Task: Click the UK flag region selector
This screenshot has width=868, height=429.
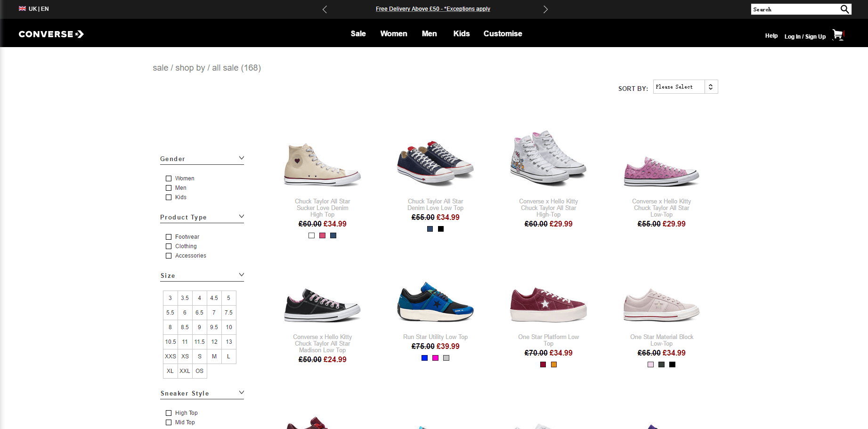Action: (33, 8)
